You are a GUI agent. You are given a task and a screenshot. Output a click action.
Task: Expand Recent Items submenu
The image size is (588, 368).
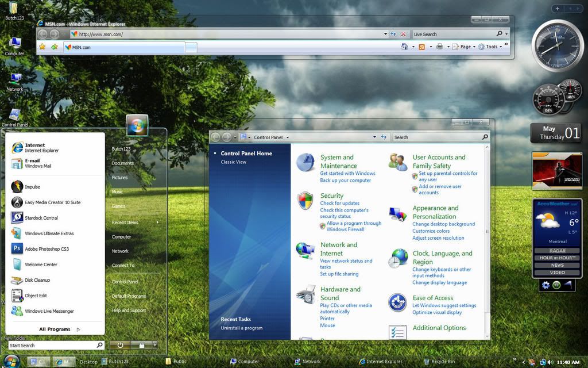pos(134,223)
